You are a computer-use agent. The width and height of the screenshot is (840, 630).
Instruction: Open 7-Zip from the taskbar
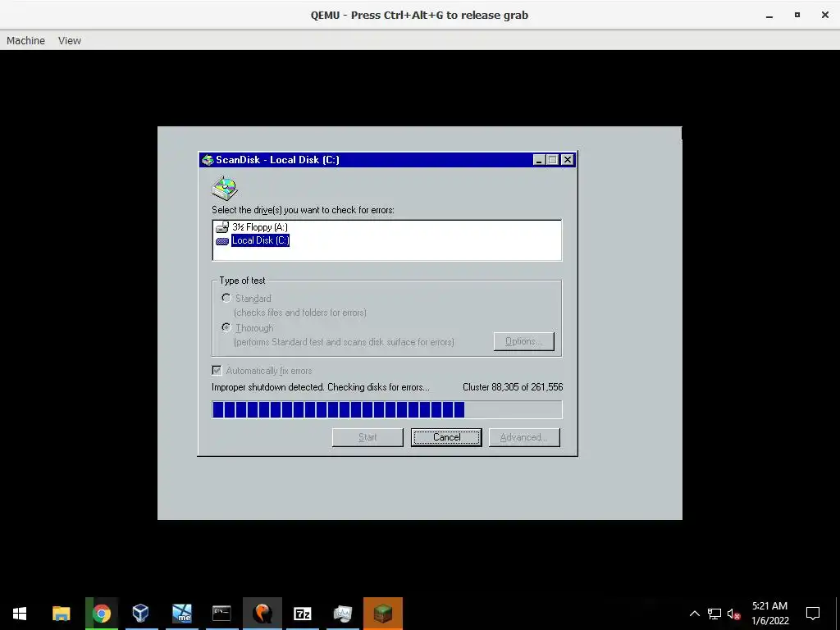click(302, 614)
